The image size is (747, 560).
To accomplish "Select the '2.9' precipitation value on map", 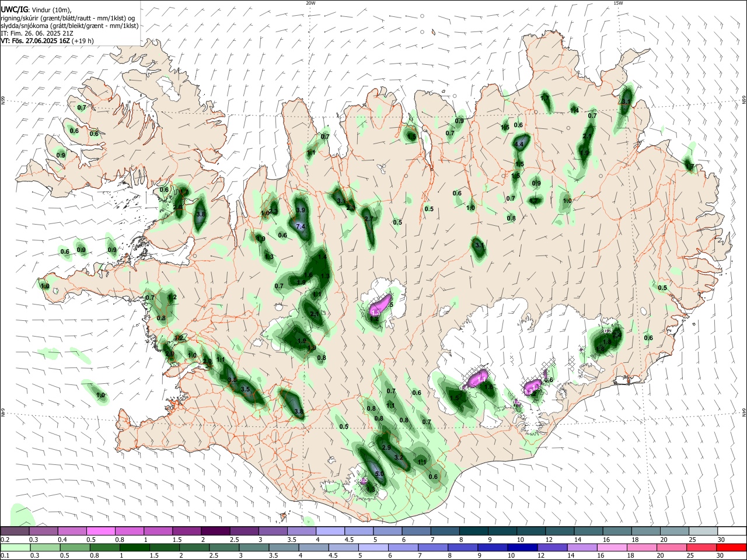I will pyautogui.click(x=386, y=447).
